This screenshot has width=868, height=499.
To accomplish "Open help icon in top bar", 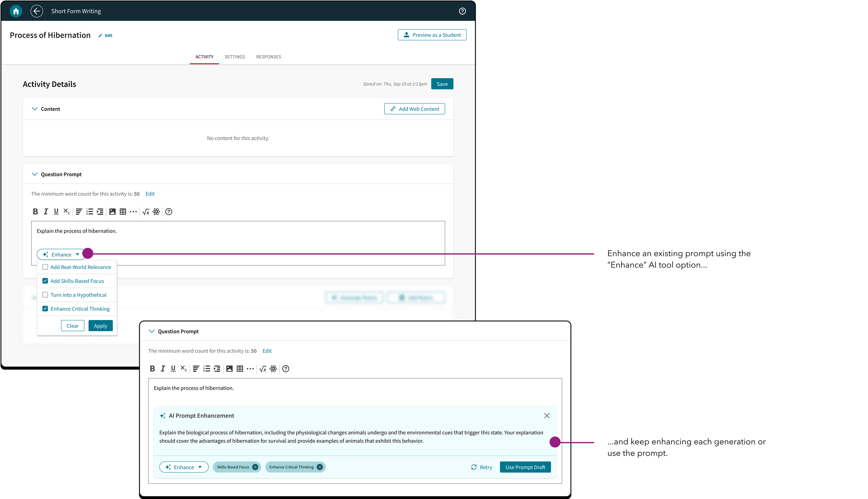I will click(x=462, y=11).
